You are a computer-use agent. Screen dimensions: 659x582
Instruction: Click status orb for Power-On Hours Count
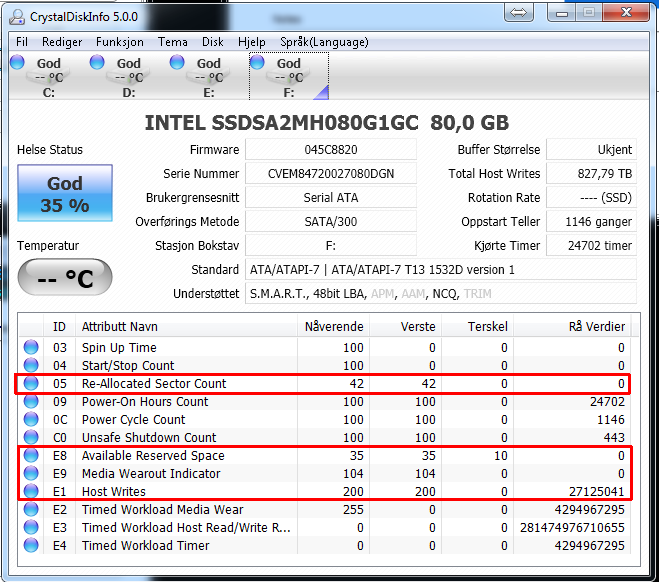(31, 401)
